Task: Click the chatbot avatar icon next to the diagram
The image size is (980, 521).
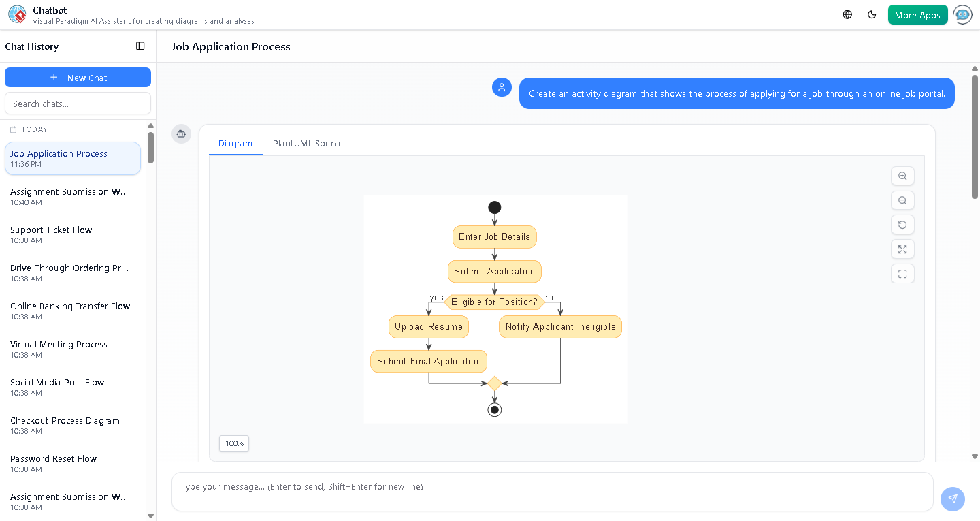Action: click(x=181, y=134)
